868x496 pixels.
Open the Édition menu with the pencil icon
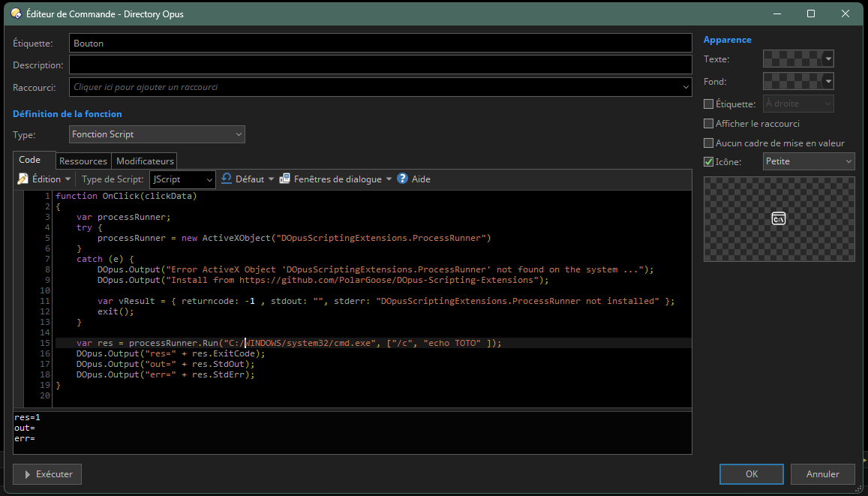(44, 179)
